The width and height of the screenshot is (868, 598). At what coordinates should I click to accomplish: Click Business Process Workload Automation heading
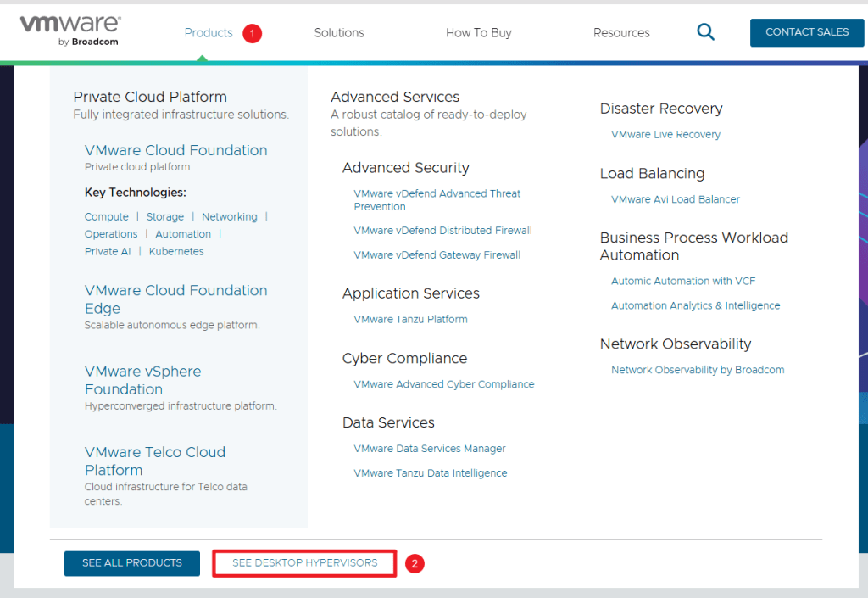693,246
